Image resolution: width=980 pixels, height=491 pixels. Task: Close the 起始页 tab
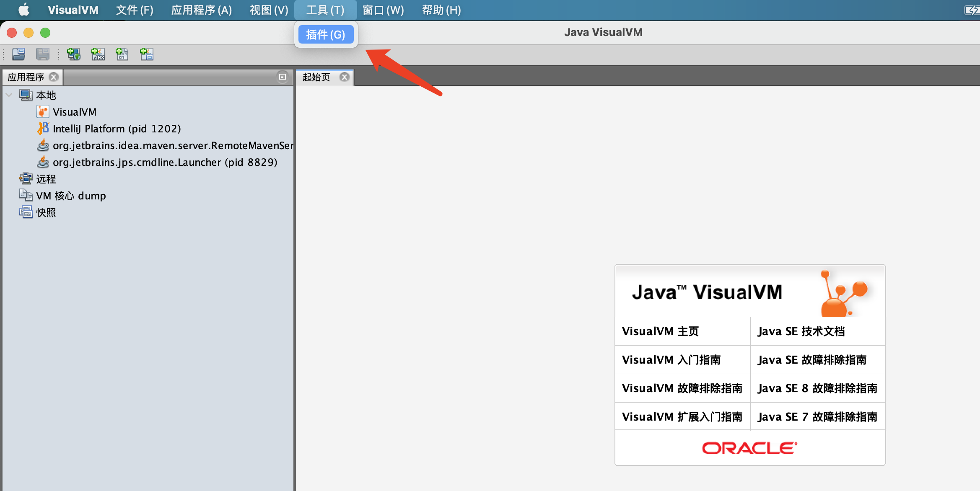coord(345,77)
